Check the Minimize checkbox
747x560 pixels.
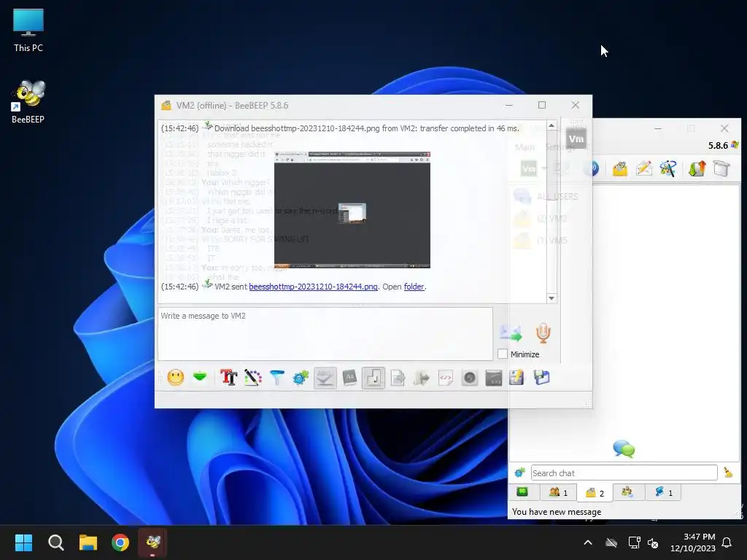(503, 354)
